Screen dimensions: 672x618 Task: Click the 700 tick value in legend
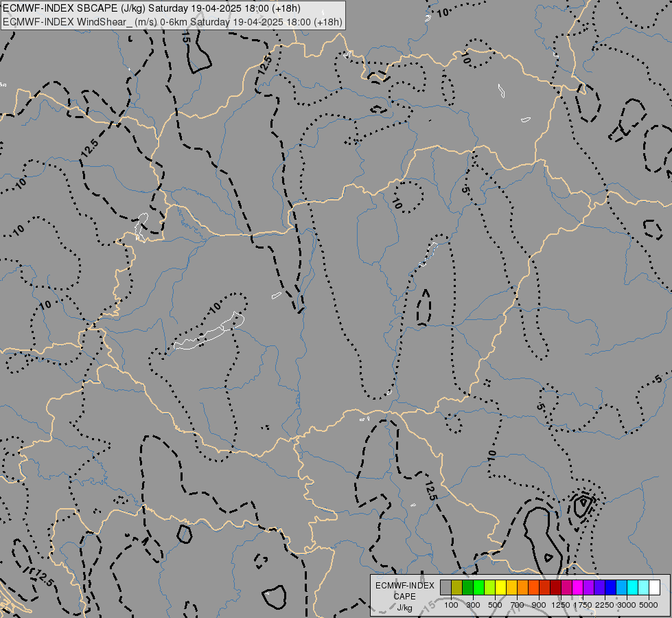[x=518, y=605]
